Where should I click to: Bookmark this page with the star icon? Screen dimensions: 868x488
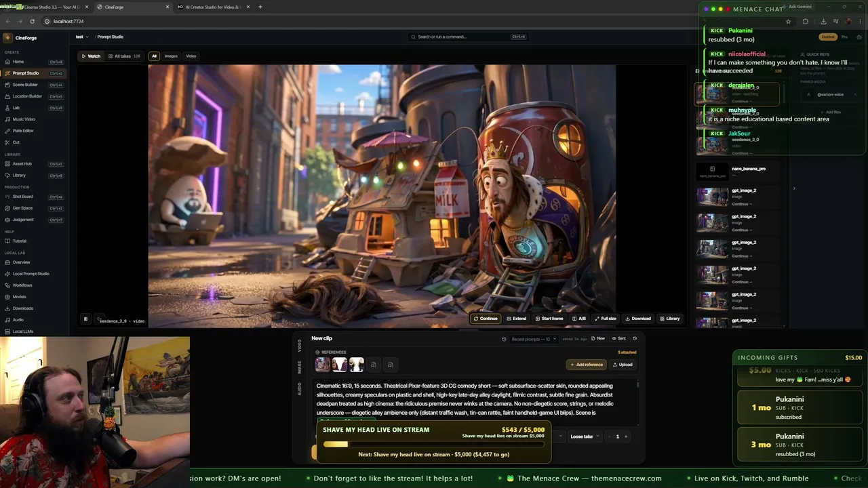(788, 21)
